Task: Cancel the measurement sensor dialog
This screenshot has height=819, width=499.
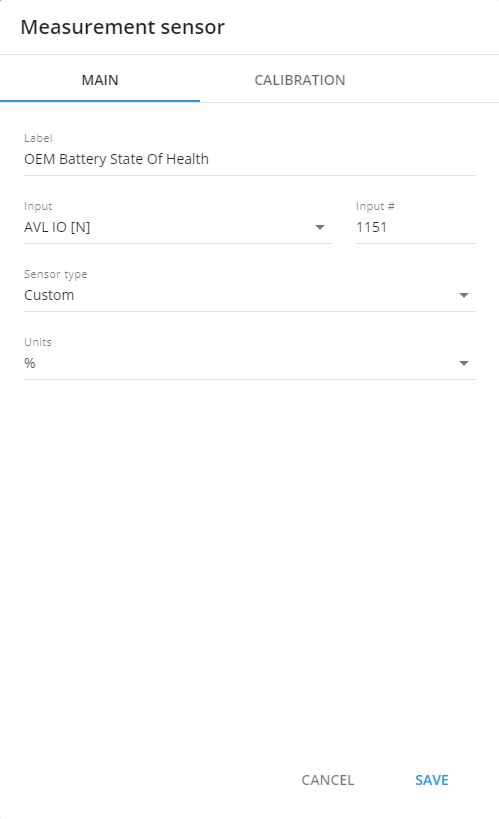Action: [x=328, y=780]
